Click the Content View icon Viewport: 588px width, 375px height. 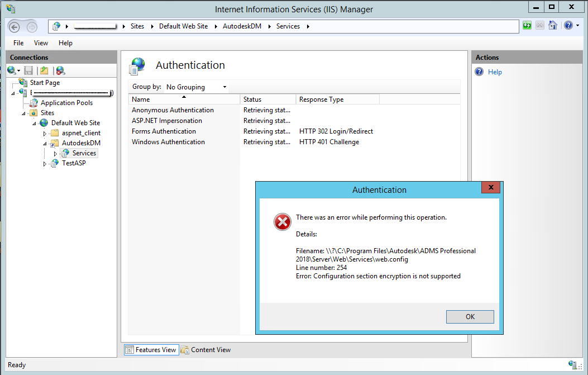point(185,350)
